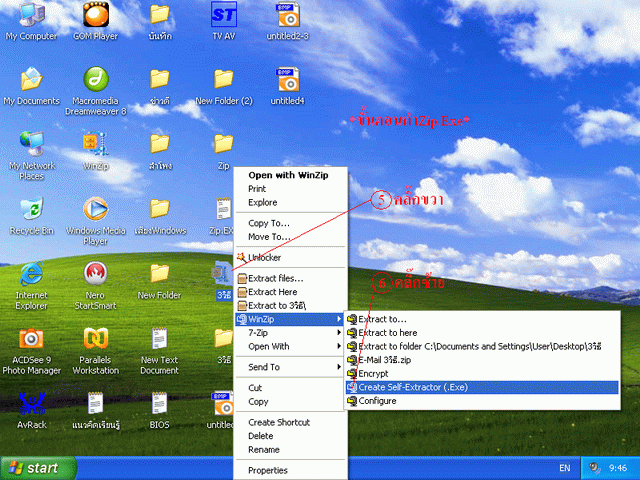Choose Unlocker from the context menu
Screen dimensions: 640x480
click(291, 258)
